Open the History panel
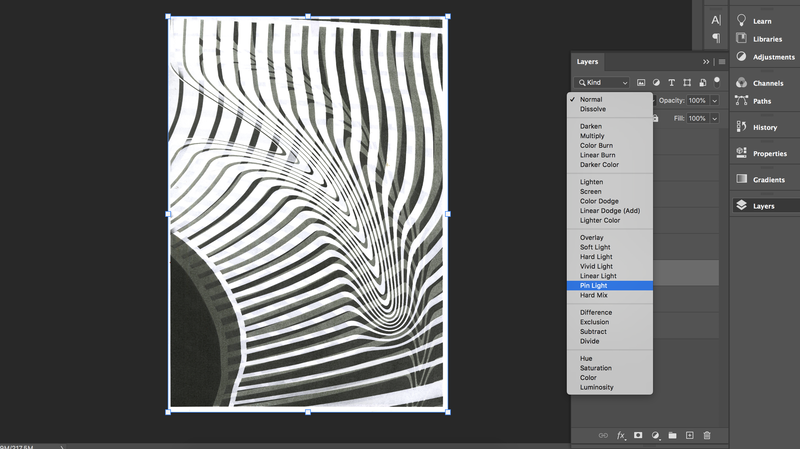This screenshot has height=449, width=800. point(765,127)
